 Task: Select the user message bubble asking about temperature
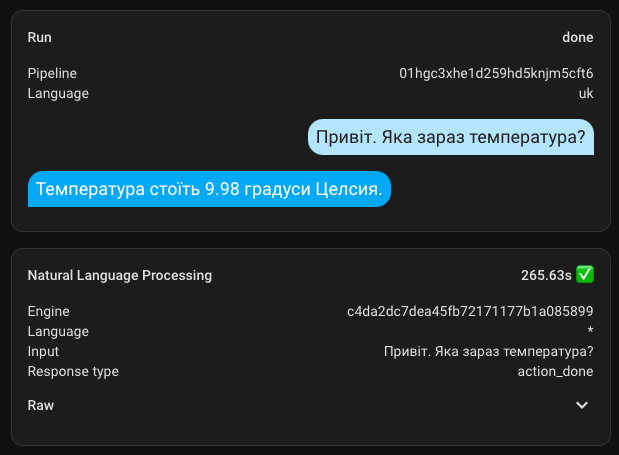450,136
